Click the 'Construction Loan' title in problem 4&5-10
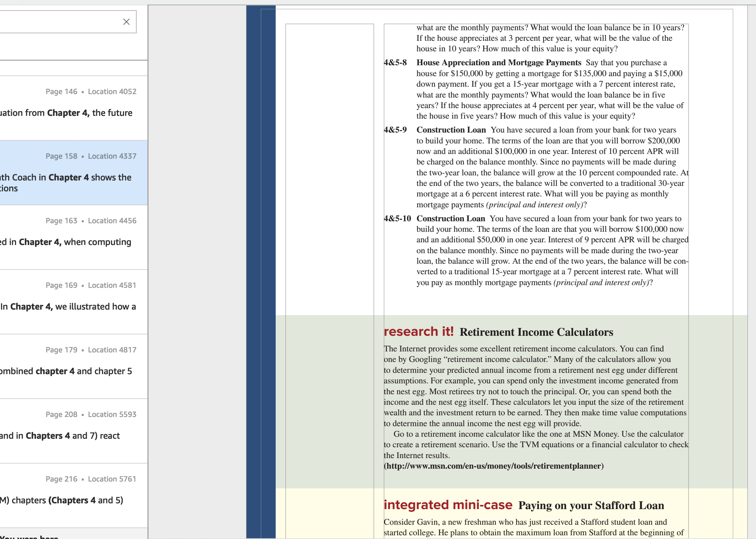Image resolution: width=756 pixels, height=539 pixels. pos(451,219)
